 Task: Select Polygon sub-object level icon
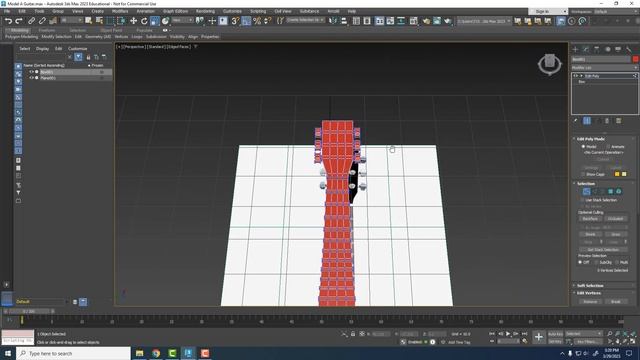click(x=611, y=191)
